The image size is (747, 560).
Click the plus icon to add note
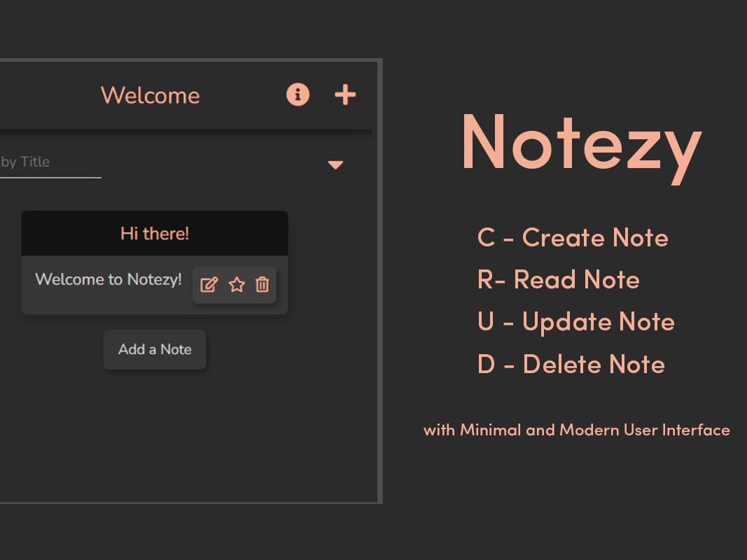345,94
